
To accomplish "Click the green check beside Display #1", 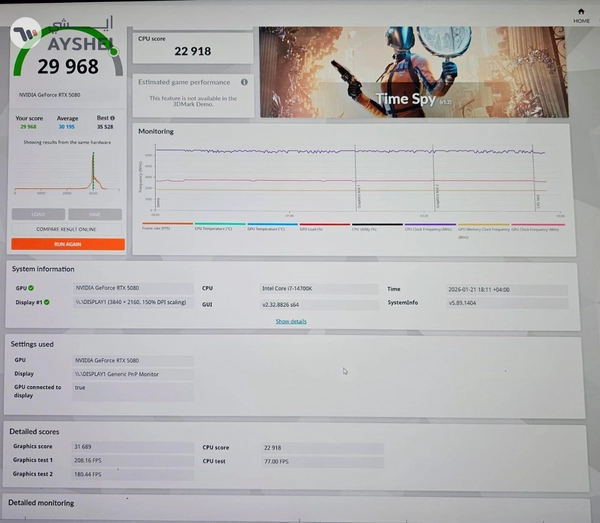I will (47, 302).
